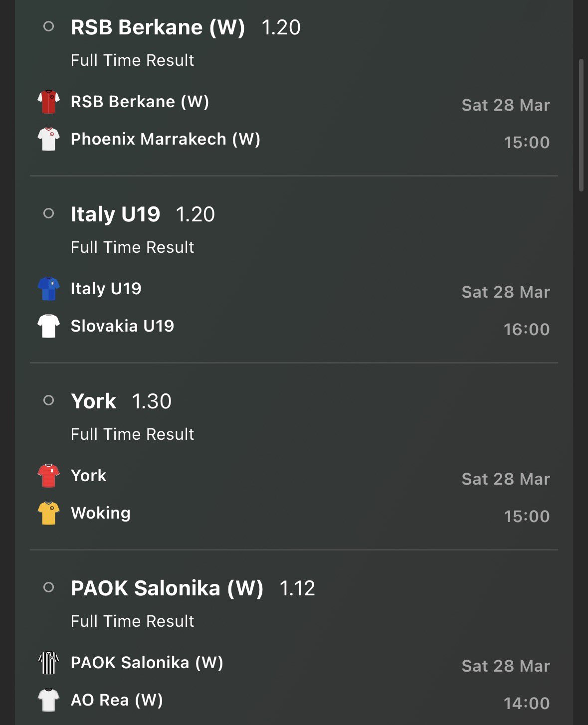Click RSB Berkane (W) red jersey icon

[x=48, y=102]
